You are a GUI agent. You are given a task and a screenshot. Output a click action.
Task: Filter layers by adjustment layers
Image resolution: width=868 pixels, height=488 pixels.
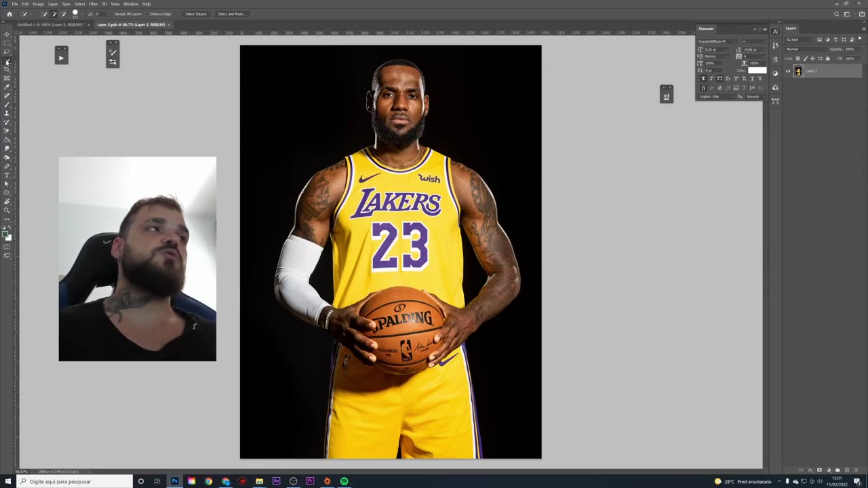pyautogui.click(x=827, y=39)
